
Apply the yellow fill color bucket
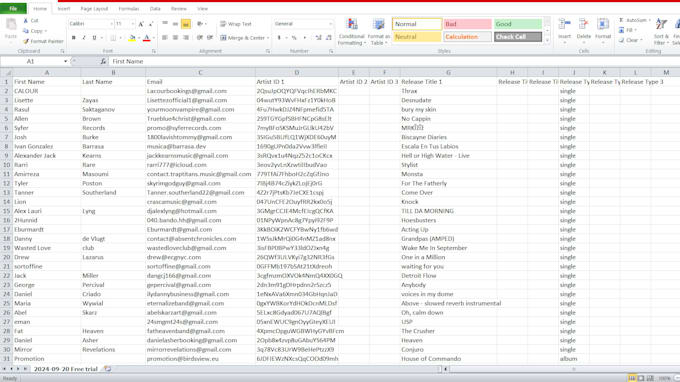tap(132, 38)
